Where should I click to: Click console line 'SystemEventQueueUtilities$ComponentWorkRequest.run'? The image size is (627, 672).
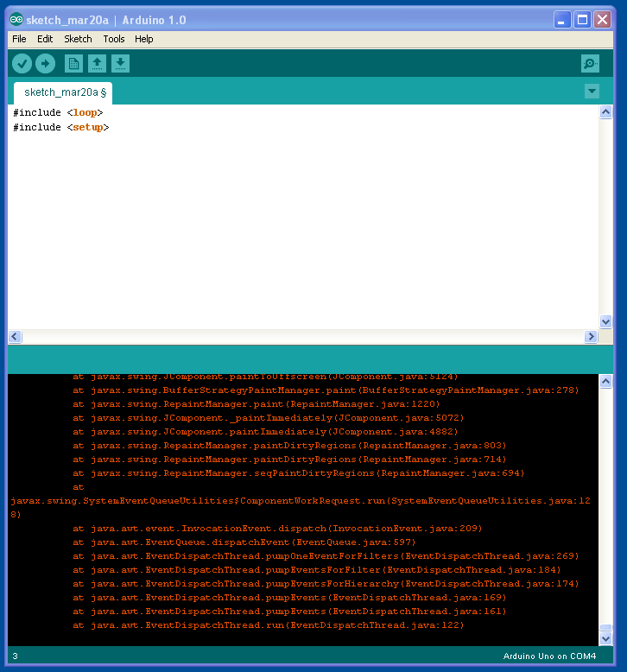point(301,501)
